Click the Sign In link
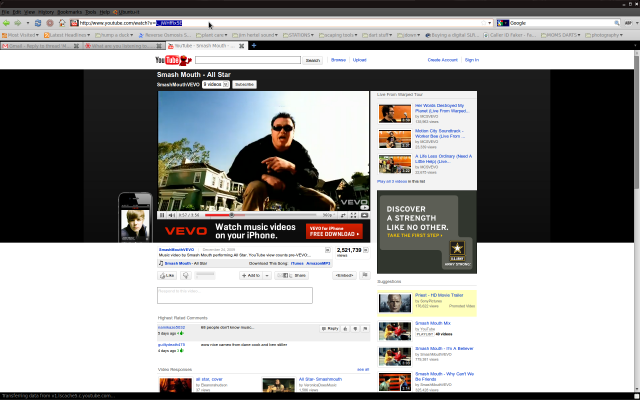The height and width of the screenshot is (400, 640). [x=472, y=60]
